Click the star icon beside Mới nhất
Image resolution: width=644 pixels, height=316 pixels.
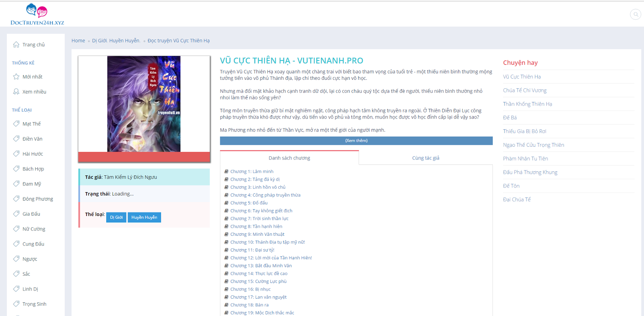click(16, 77)
